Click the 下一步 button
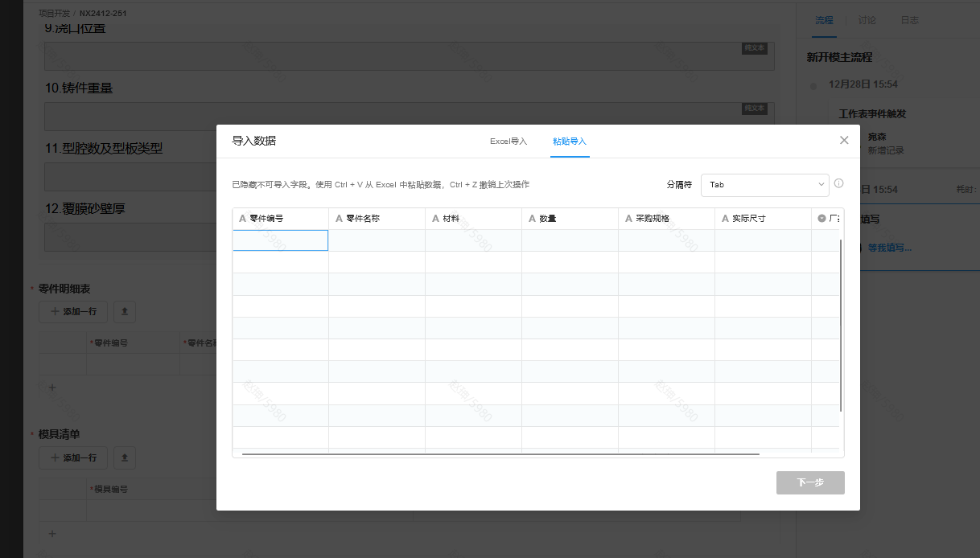 click(810, 482)
